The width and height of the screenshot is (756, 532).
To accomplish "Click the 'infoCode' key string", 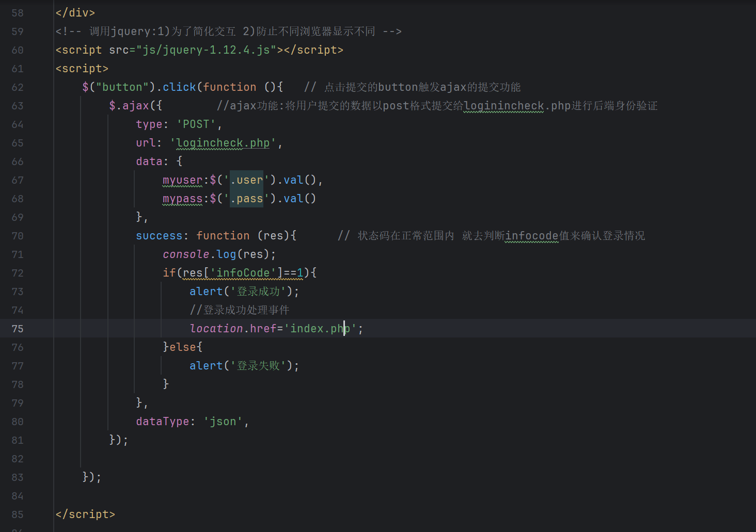I will pyautogui.click(x=243, y=273).
